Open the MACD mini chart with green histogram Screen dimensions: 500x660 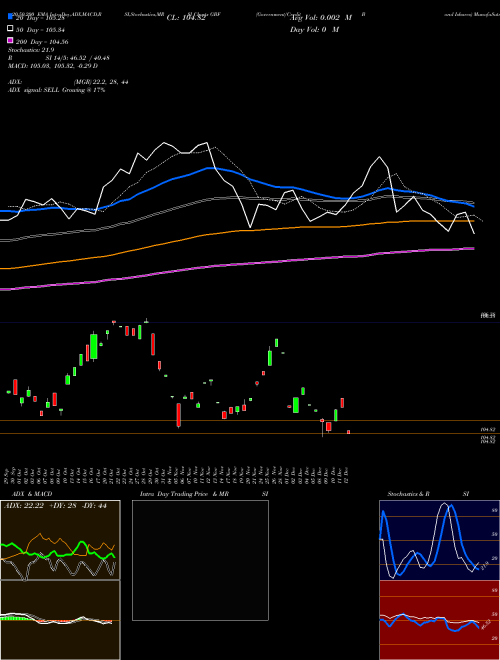click(60, 620)
